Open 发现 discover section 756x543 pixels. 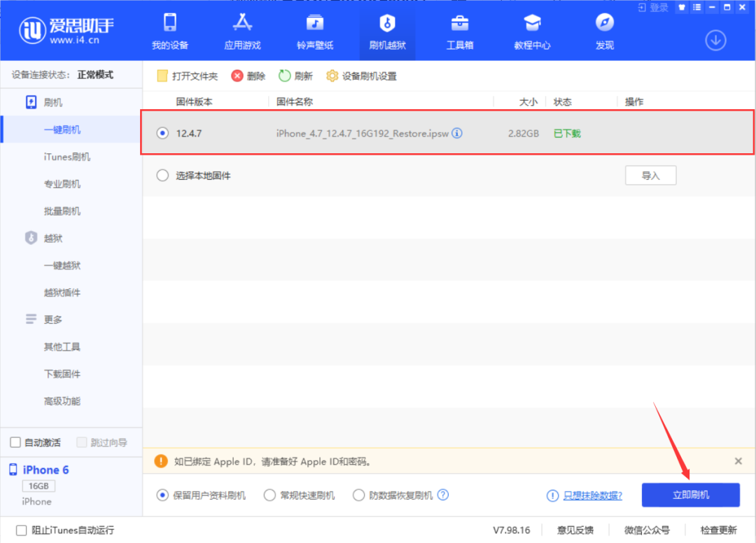(x=604, y=31)
